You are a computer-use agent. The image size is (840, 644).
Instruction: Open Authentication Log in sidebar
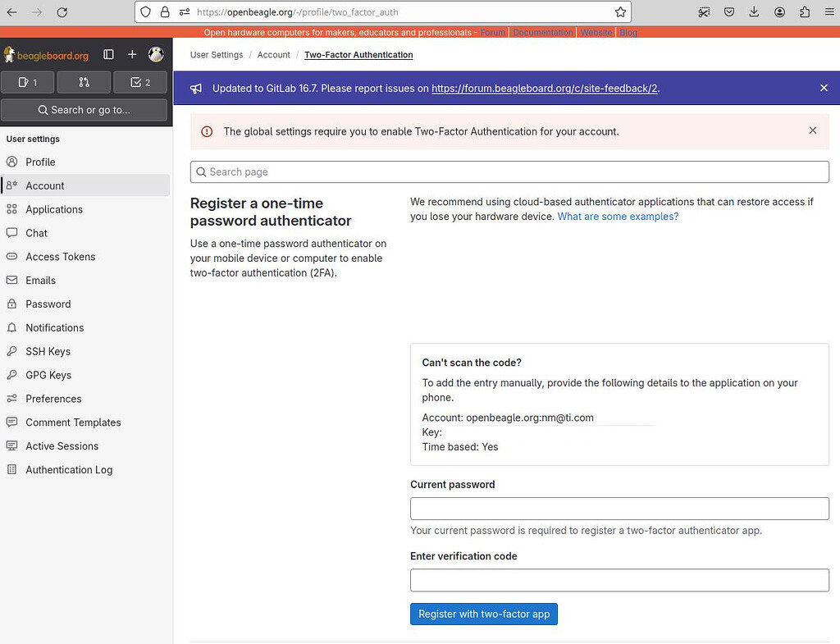click(x=85, y=469)
